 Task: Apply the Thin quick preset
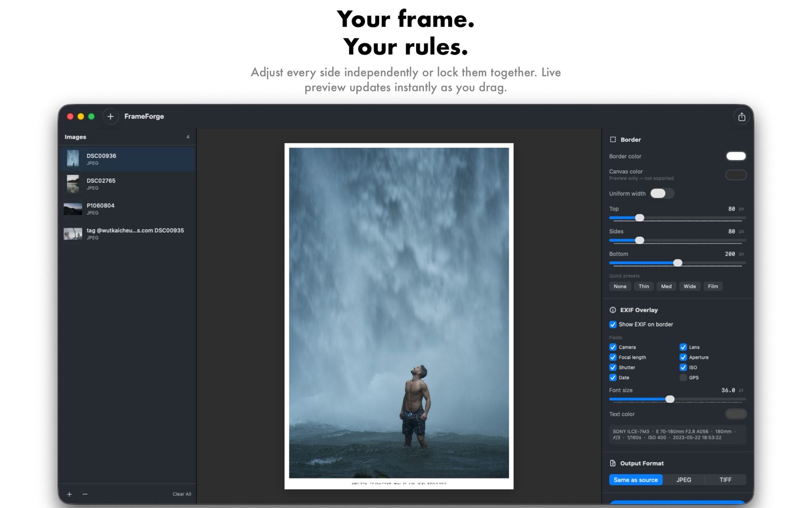(x=644, y=287)
